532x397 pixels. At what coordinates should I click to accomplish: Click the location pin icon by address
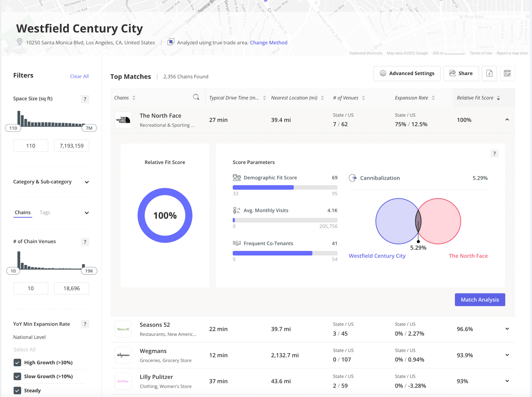(x=20, y=42)
